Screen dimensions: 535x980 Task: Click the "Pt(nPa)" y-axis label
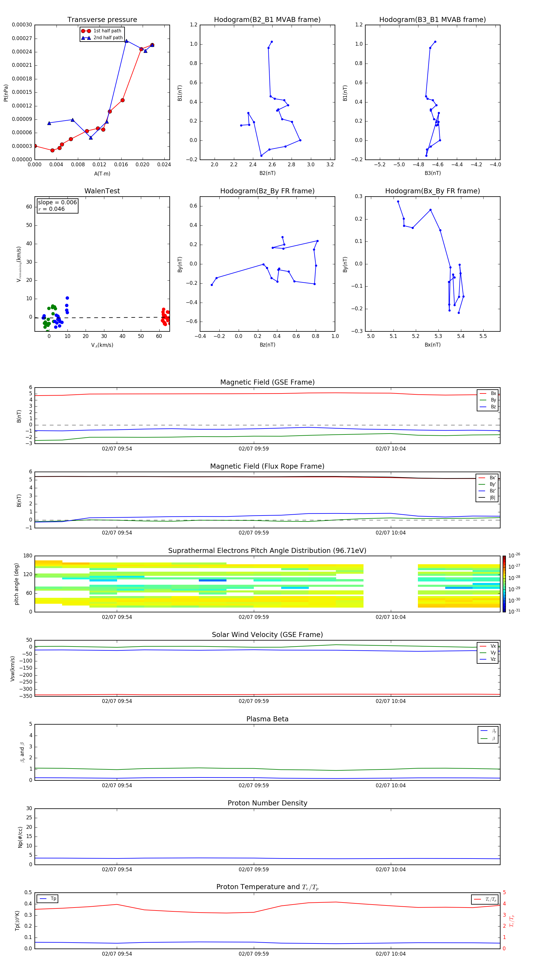[6, 93]
